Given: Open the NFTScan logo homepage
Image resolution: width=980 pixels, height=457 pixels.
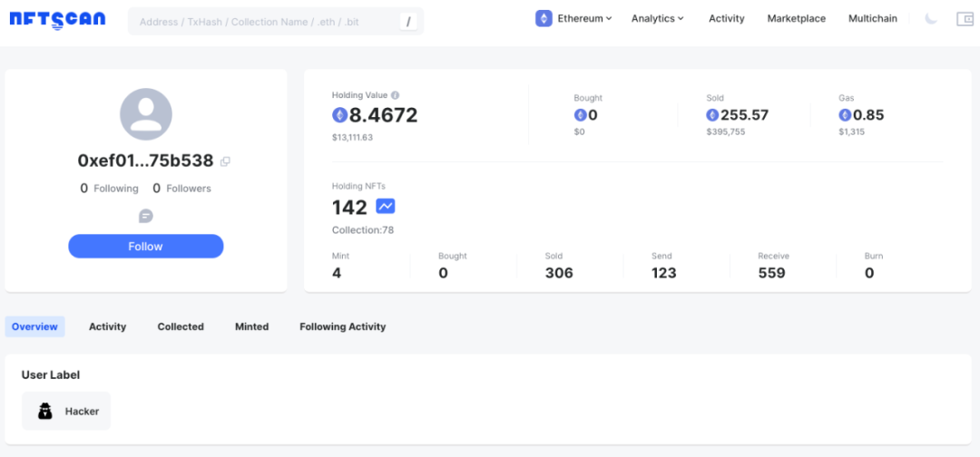Looking at the screenshot, I should pos(57,19).
